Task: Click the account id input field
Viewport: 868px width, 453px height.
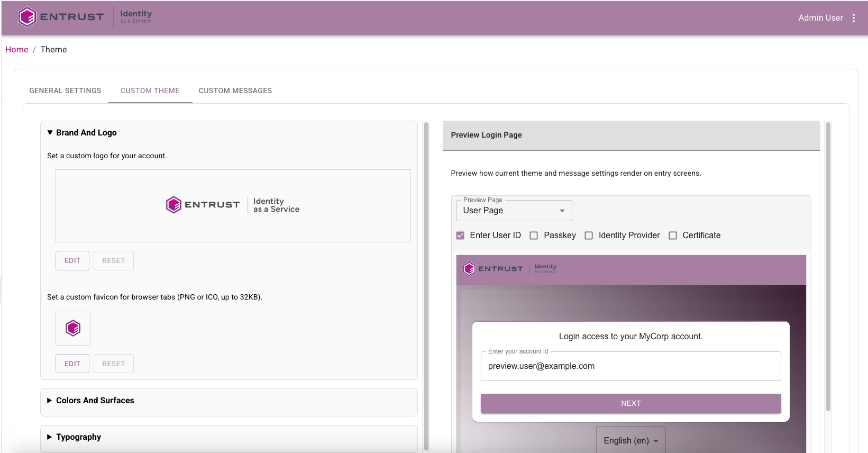Action: coord(631,366)
